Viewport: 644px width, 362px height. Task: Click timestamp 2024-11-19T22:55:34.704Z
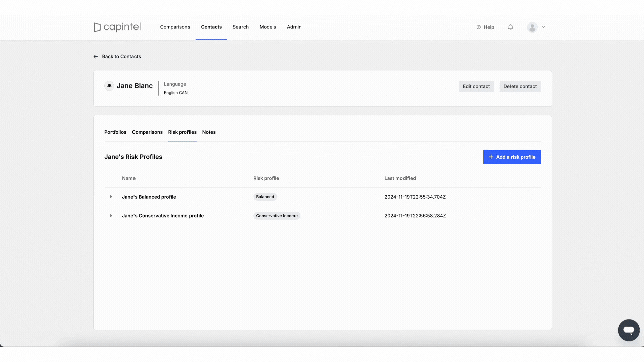point(415,197)
